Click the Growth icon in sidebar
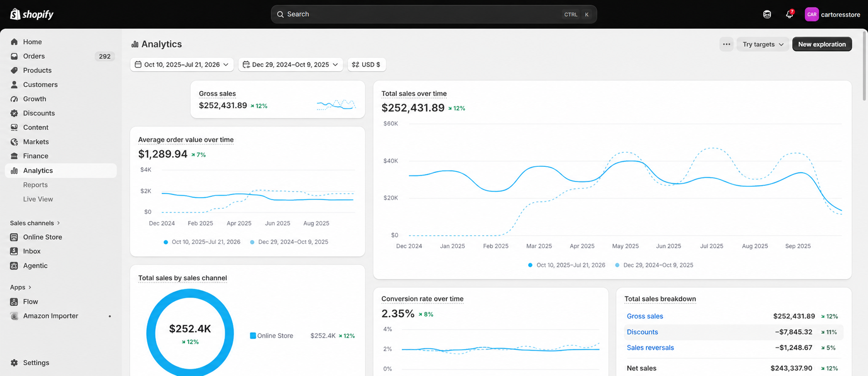 [14, 99]
